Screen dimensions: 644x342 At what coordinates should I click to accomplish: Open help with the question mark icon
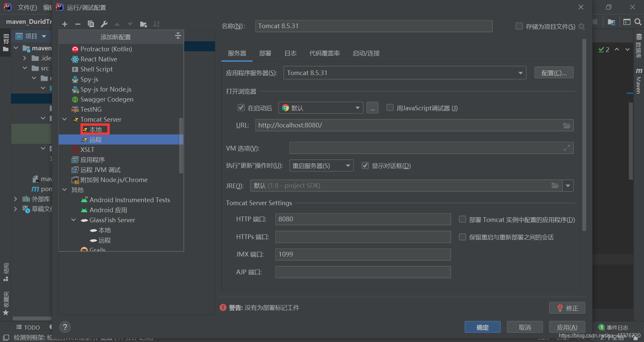click(x=65, y=327)
